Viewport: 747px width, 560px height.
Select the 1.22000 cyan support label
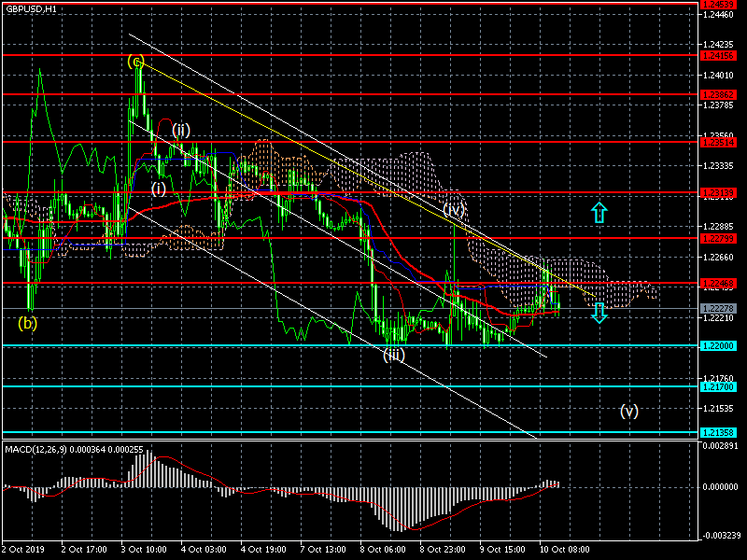click(x=718, y=346)
